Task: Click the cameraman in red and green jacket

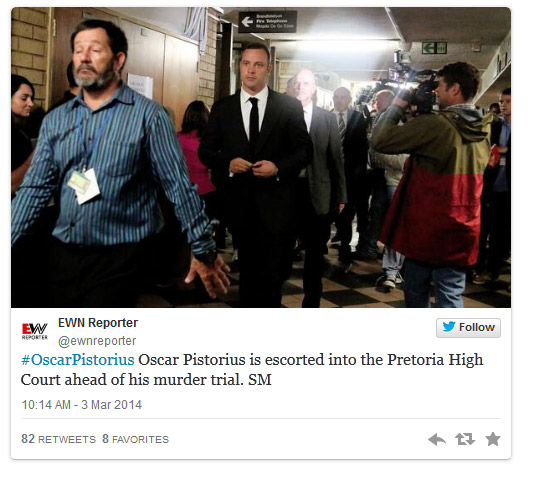Action: [433, 182]
